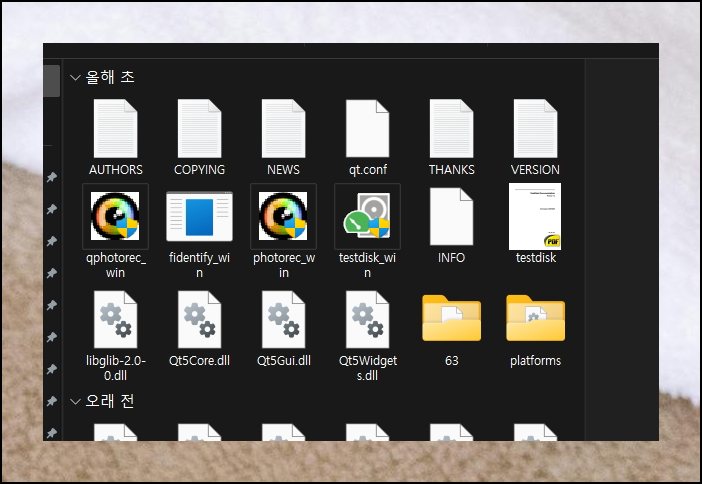Open the NEWS document icon
Image resolution: width=702 pixels, height=484 pixels.
(x=283, y=128)
